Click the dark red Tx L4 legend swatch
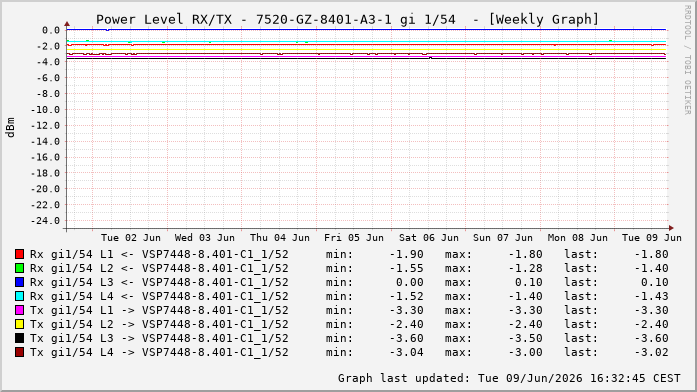Image resolution: width=697 pixels, height=392 pixels. point(19,352)
